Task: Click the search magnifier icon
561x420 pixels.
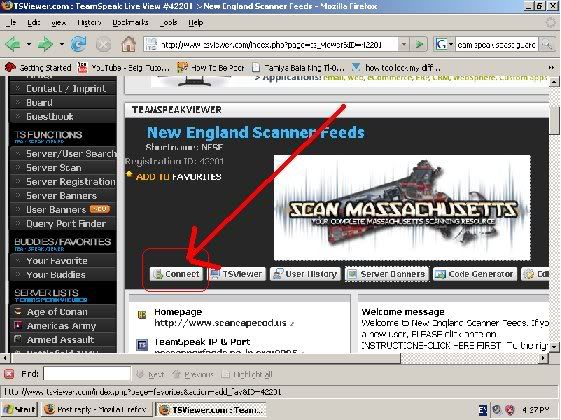Action: [x=547, y=45]
